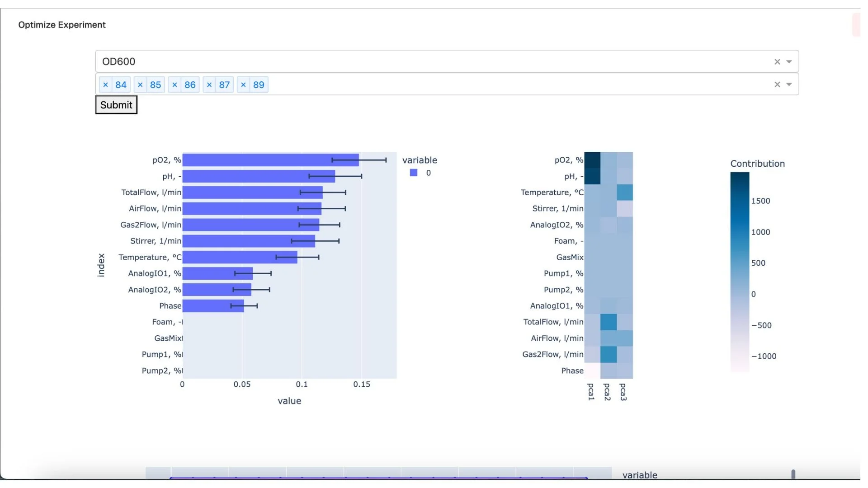Click the Contribution color scale bar

tap(740, 271)
